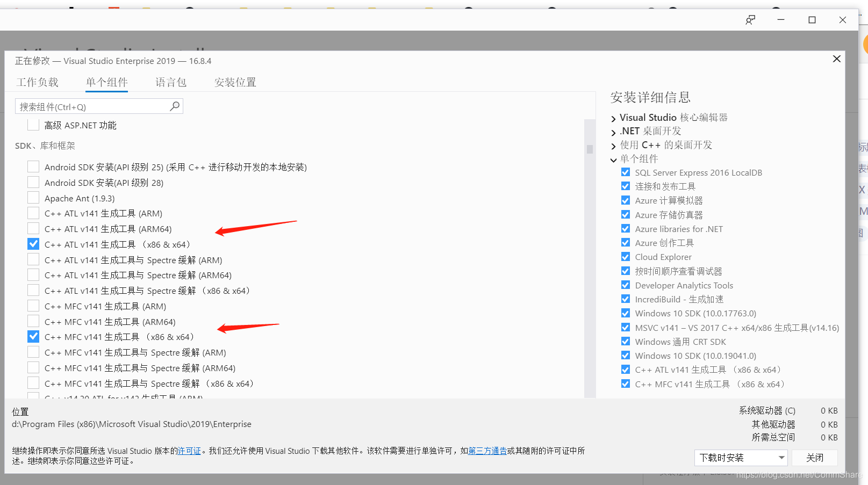The height and width of the screenshot is (485, 868).
Task: Uncheck Cloud Explorer in details
Action: point(626,257)
